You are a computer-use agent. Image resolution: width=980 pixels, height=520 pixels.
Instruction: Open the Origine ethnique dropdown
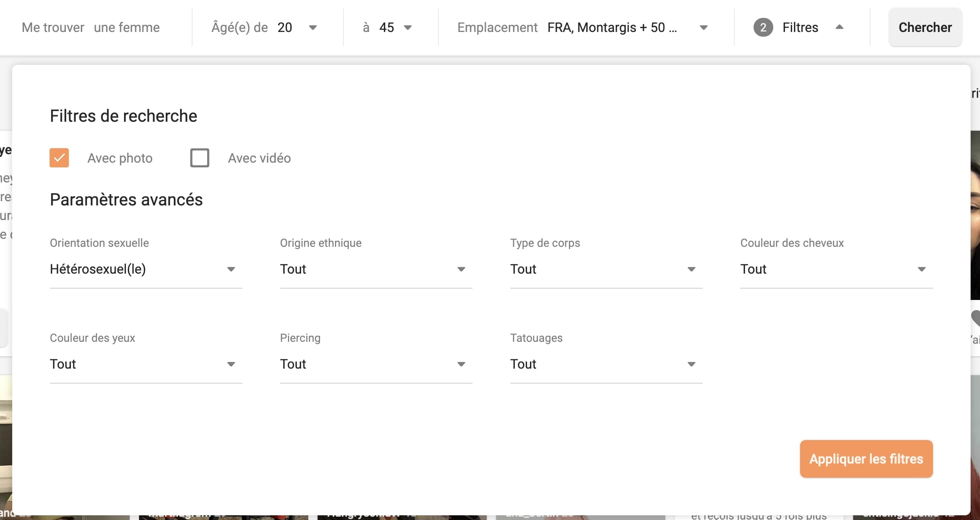461,269
